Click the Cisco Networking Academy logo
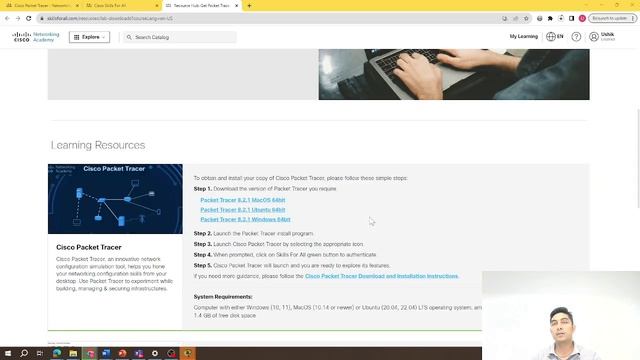This screenshot has height=360, width=640. point(36,37)
